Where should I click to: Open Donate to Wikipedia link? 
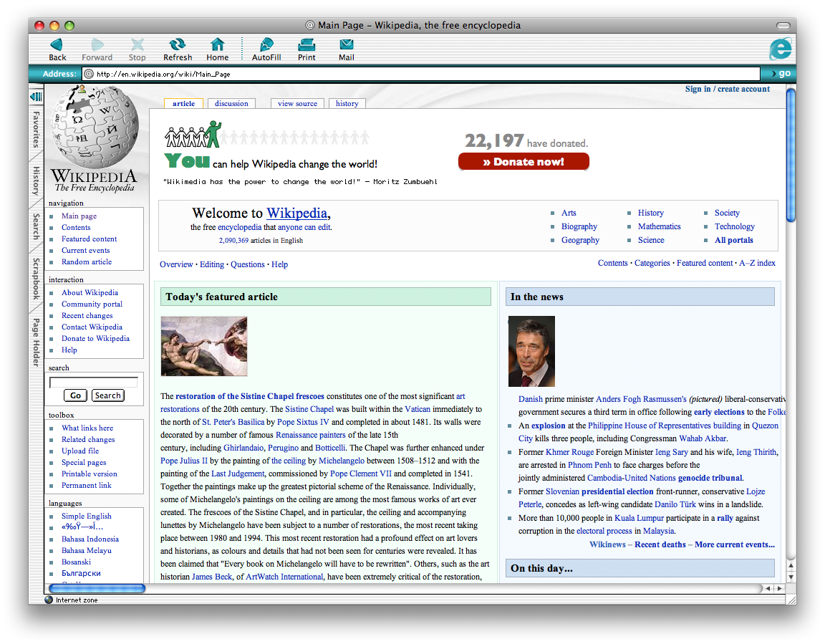click(95, 338)
